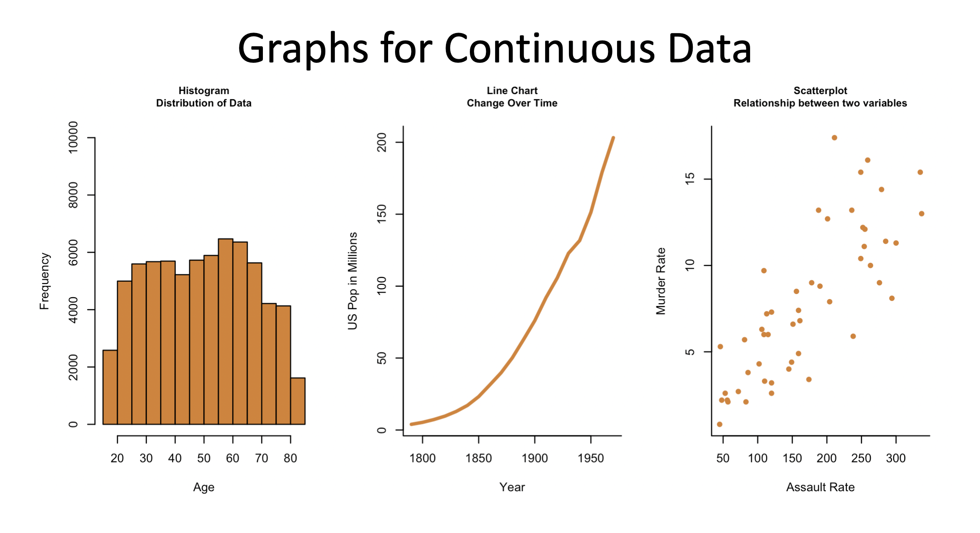Click the Graphs for Continuous Data title
Image resolution: width=980 pixels, height=533 pixels.
[490, 35]
